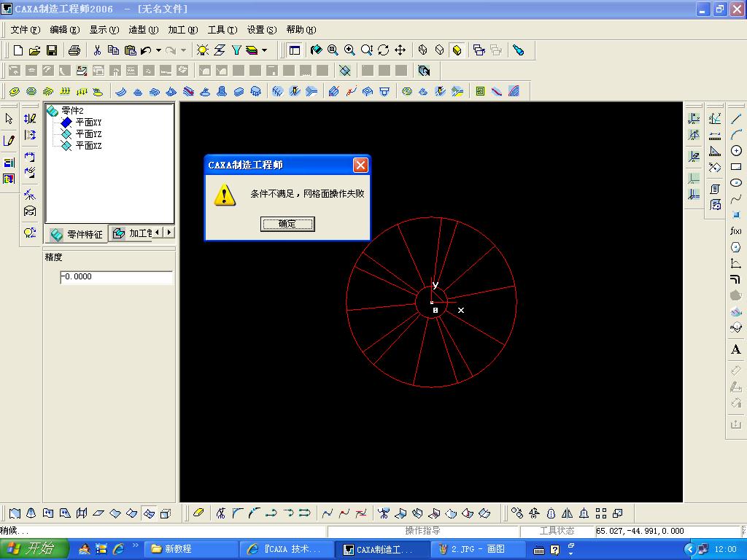The image size is (747, 560).
Task: Print using the printer icon
Action: [74, 50]
